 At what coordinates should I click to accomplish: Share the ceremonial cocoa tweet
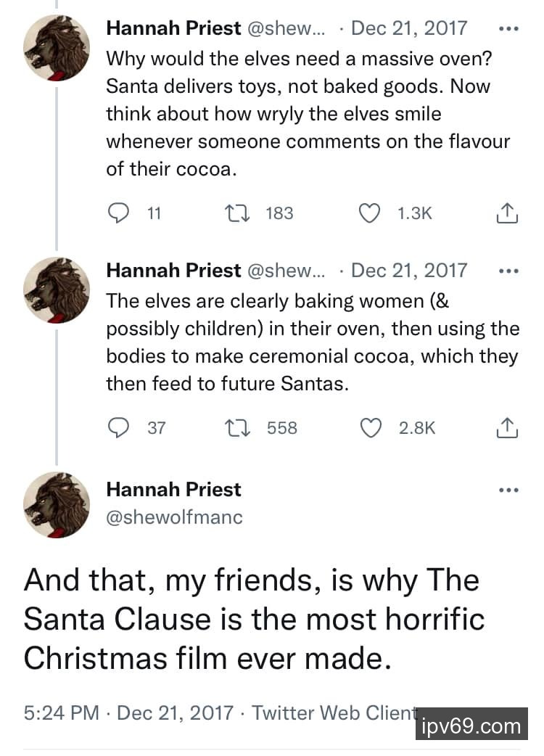point(507,428)
